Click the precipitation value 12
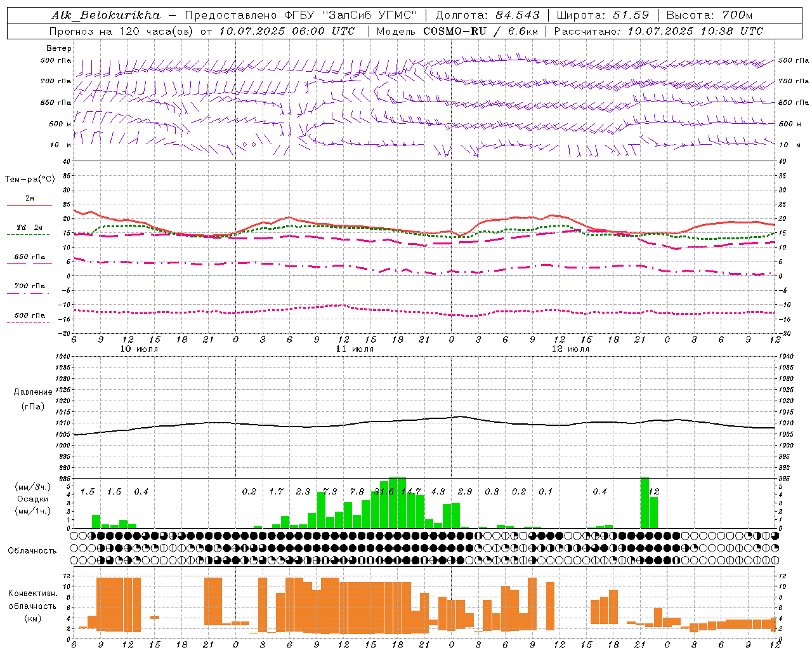Image resolution: width=812 pixels, height=650 pixels. pos(654,492)
